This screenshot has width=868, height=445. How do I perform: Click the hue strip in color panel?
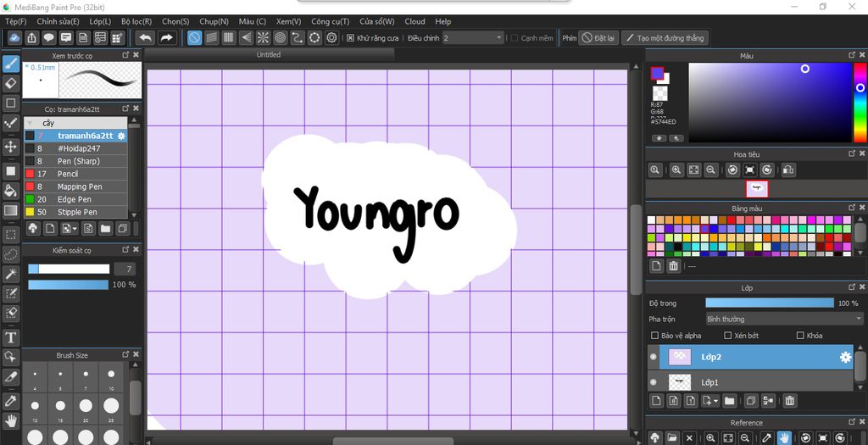(x=860, y=103)
